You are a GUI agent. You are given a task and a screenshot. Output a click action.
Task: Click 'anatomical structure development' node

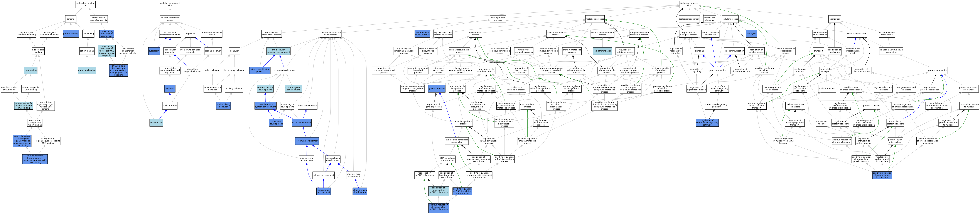[x=331, y=34]
